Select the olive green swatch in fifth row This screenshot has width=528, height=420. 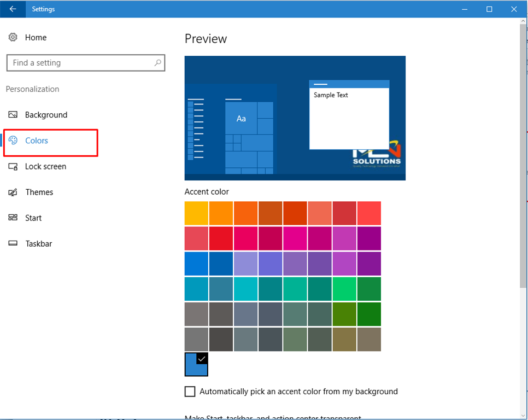tap(344, 314)
